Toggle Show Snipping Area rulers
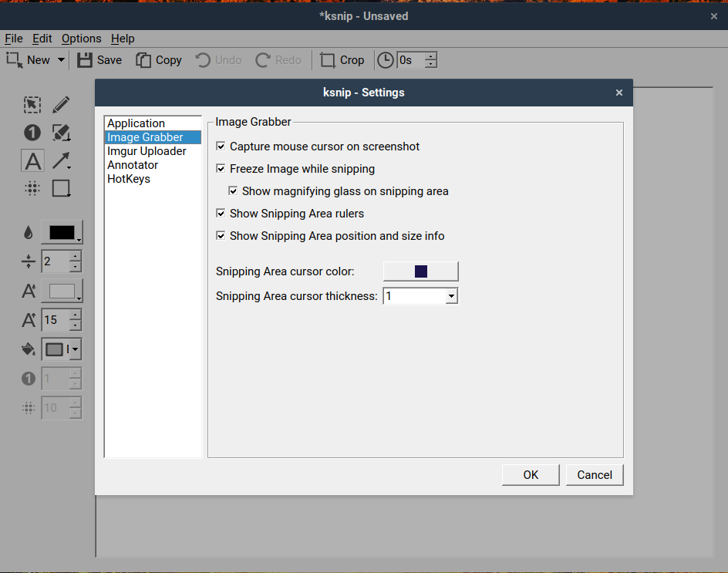This screenshot has width=728, height=573. coord(221,214)
